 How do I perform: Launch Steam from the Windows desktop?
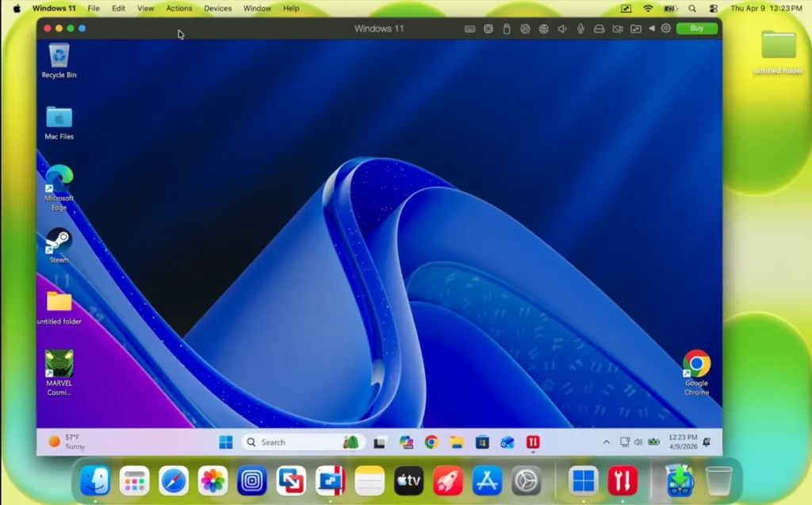point(59,240)
